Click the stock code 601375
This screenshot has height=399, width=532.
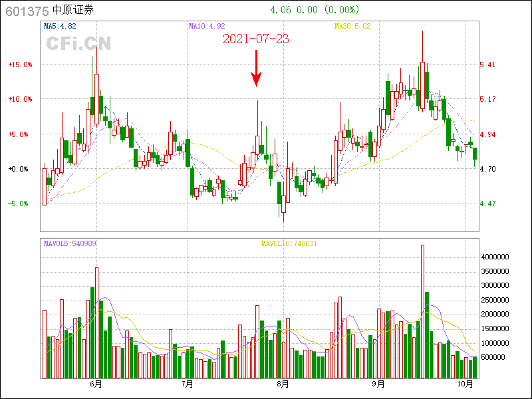(26, 10)
